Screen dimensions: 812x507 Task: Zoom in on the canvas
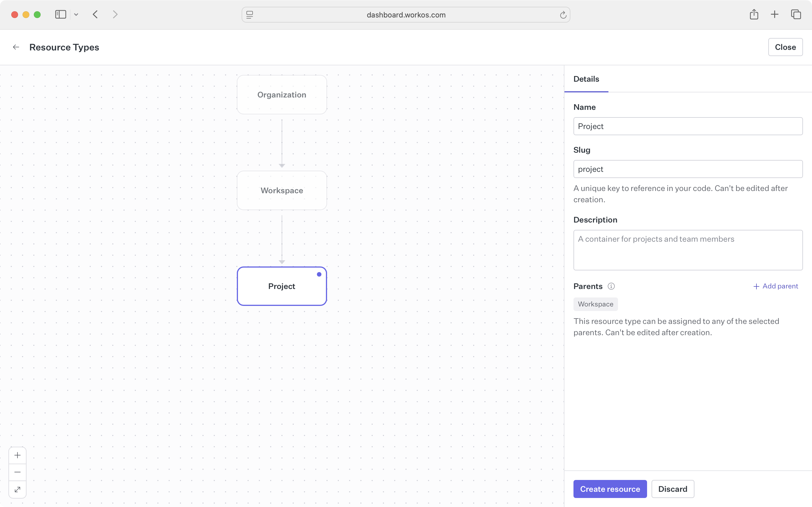tap(17, 455)
